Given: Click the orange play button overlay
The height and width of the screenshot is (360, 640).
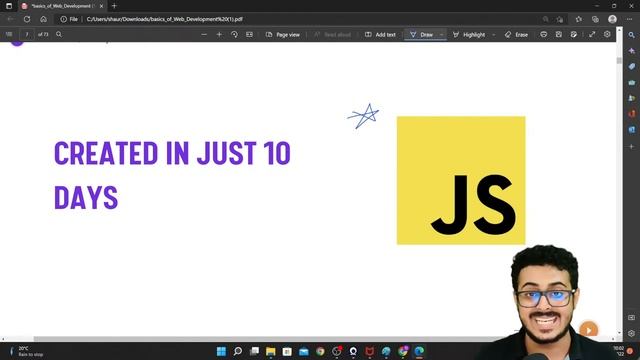Looking at the screenshot, I should coord(589,330).
